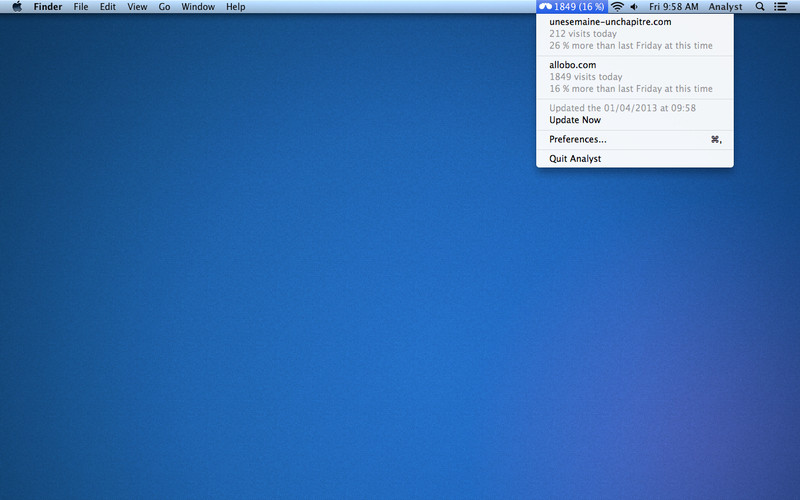Open the Analyst user menu

point(725,7)
